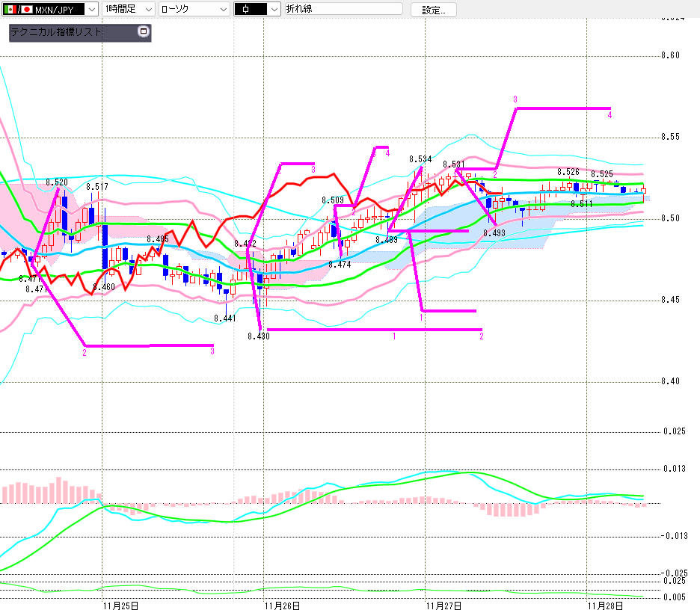The height and width of the screenshot is (613, 700).
Task: Click the 折れ線 text field
Action: (344, 9)
